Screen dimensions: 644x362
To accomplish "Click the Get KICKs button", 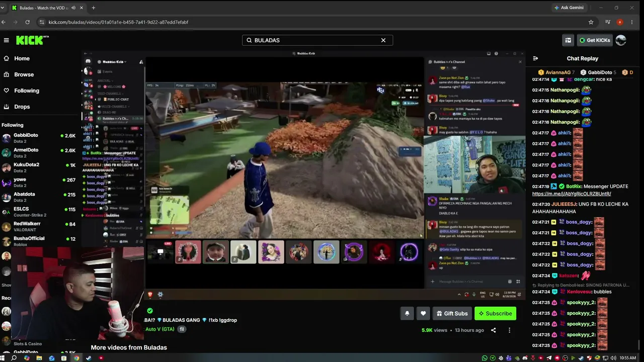I will 594,40.
